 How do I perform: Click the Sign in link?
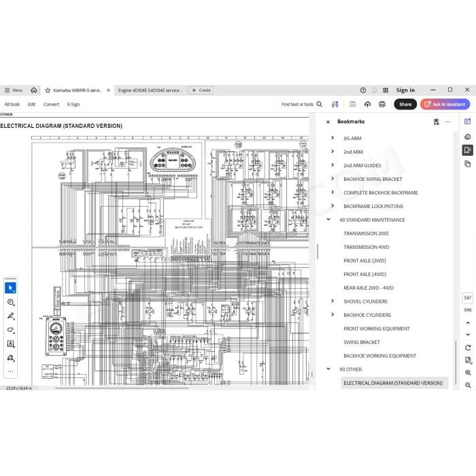click(x=405, y=90)
